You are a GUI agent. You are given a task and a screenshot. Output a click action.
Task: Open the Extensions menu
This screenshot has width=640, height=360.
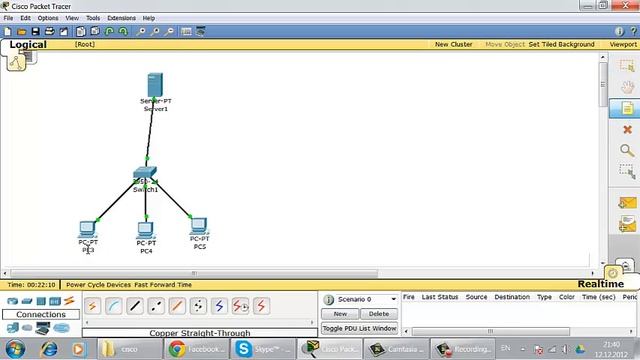click(121, 18)
